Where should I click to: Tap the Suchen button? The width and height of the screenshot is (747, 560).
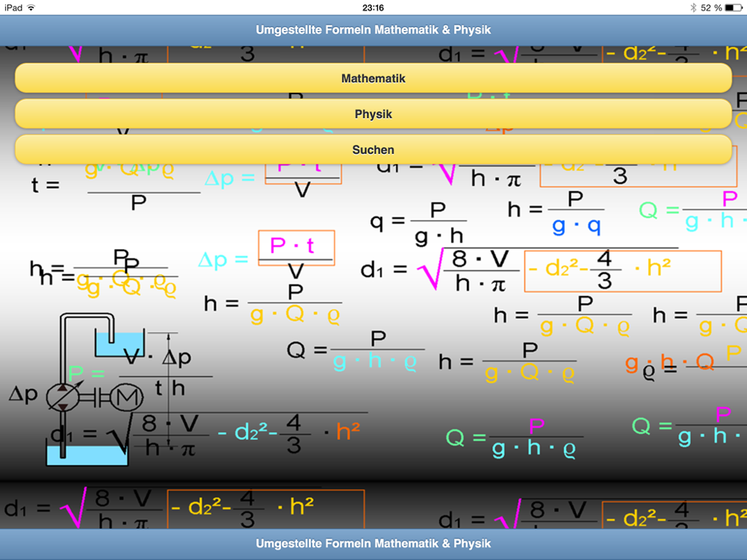[373, 149]
